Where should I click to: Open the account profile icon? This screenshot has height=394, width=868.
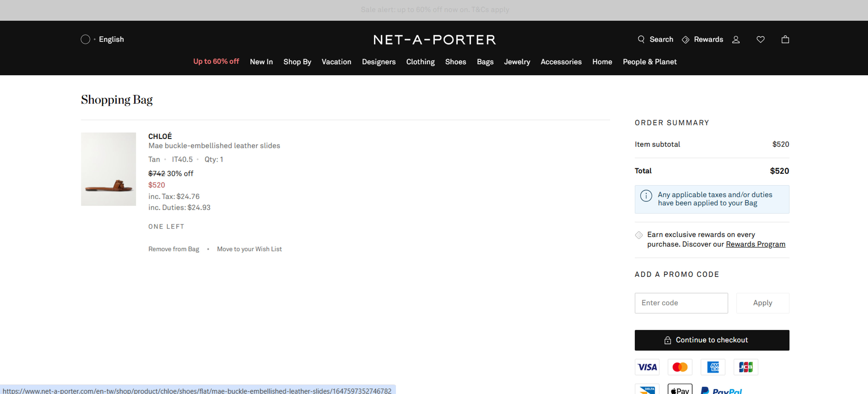[736, 40]
